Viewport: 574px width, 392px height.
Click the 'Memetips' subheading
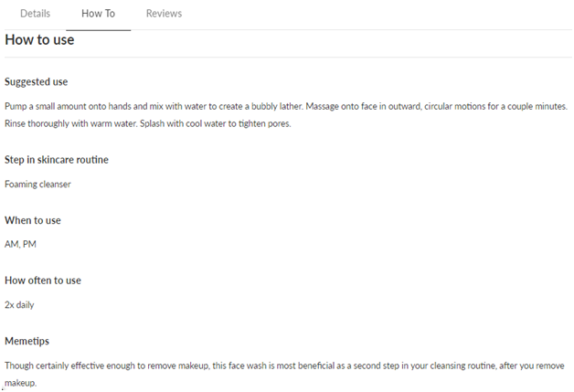click(27, 341)
